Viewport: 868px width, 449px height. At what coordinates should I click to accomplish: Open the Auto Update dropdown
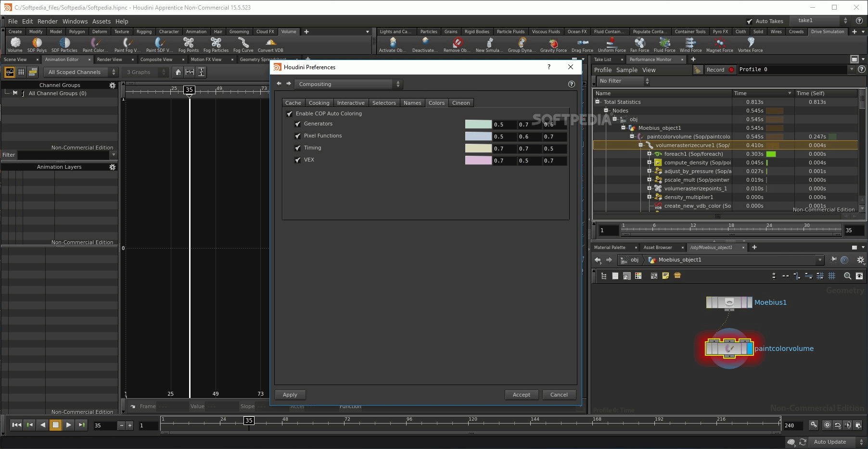tap(837, 442)
